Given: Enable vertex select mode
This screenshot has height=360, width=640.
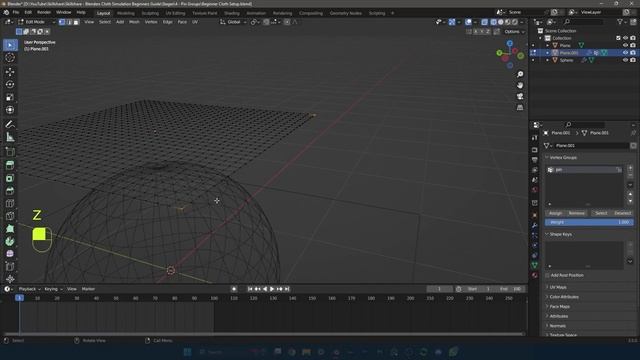Looking at the screenshot, I should pyautogui.click(x=62, y=22).
